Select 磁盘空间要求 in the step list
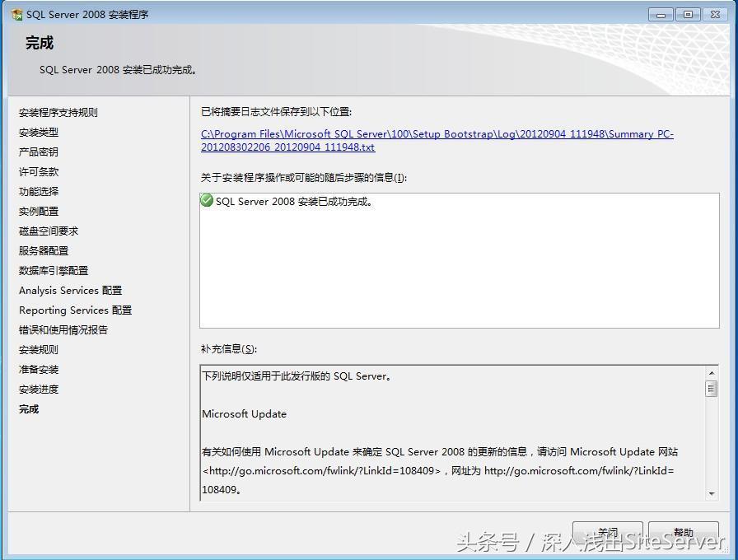Screen dimensions: 738x560 (49, 231)
